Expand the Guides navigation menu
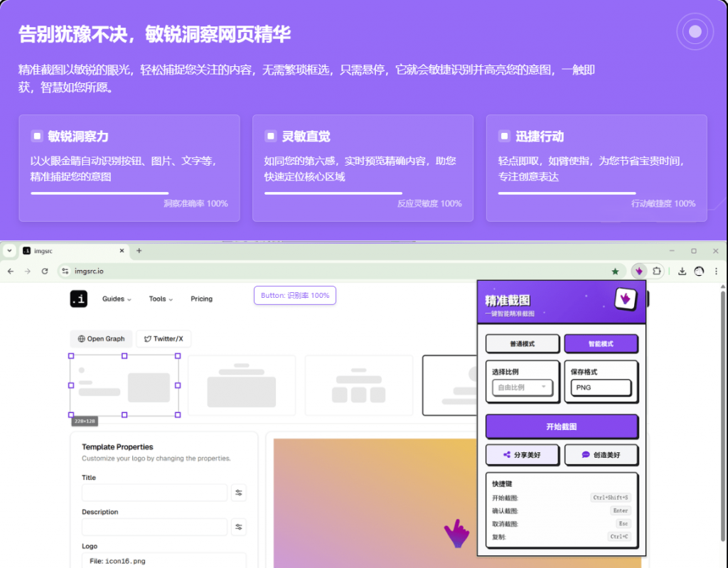The image size is (728, 568). (117, 299)
